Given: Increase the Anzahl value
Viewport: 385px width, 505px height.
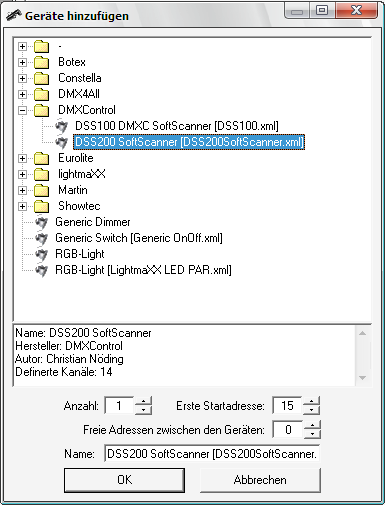Looking at the screenshot, I should point(144,401).
